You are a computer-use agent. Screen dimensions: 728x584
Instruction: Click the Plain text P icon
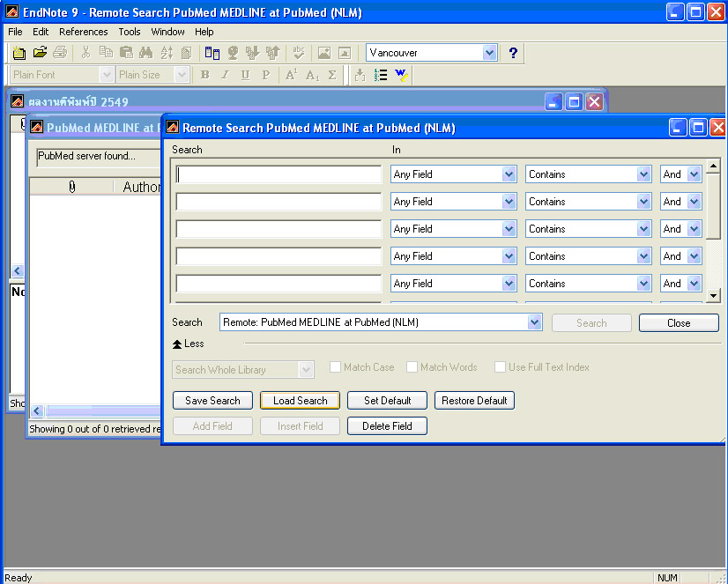(265, 75)
